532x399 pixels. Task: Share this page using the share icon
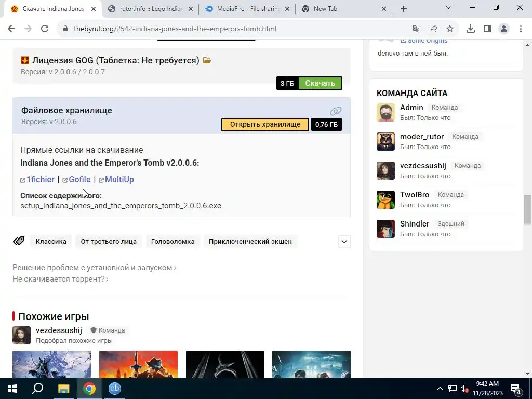point(433,29)
